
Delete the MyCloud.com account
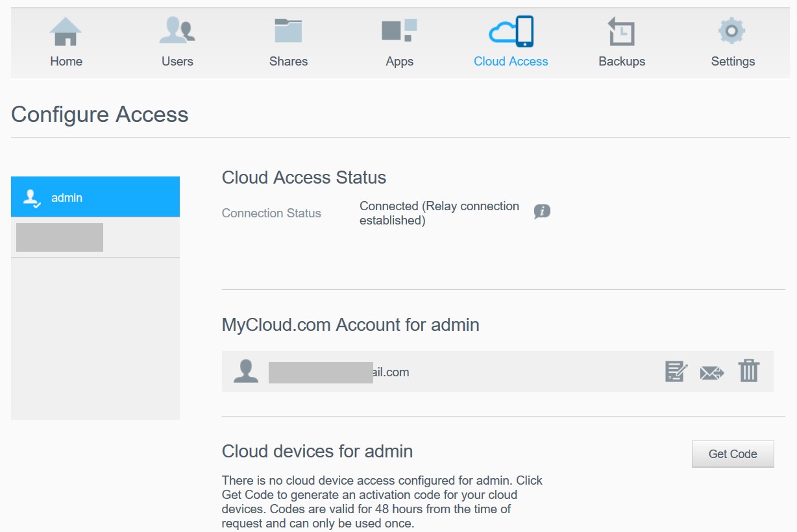coord(748,372)
